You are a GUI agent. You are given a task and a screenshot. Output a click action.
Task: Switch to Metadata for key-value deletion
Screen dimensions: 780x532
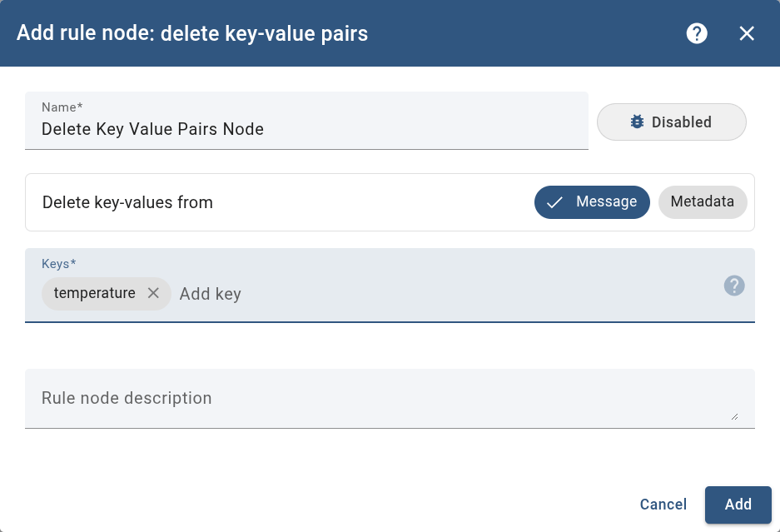point(702,201)
